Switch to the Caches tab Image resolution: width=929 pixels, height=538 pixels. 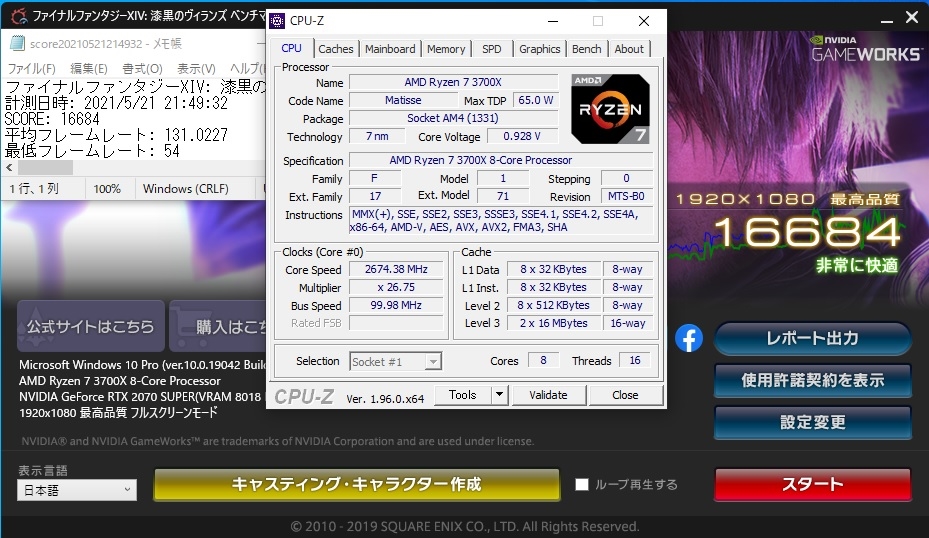click(335, 49)
